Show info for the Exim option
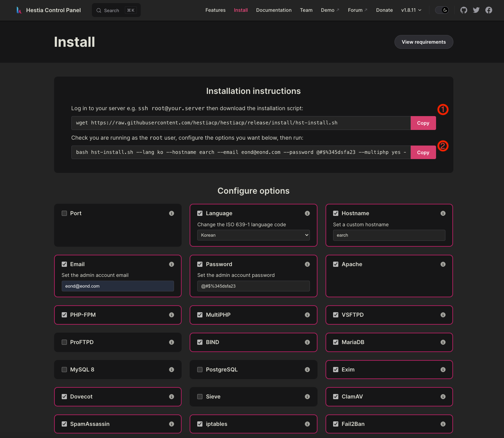Image resolution: width=504 pixels, height=438 pixels. (443, 369)
